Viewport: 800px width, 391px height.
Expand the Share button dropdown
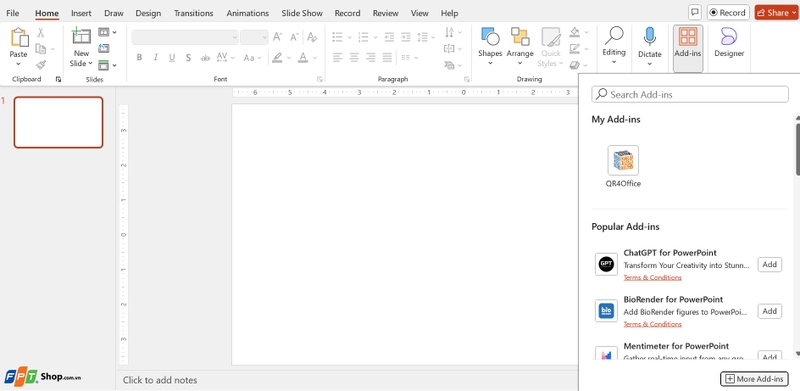click(x=793, y=13)
